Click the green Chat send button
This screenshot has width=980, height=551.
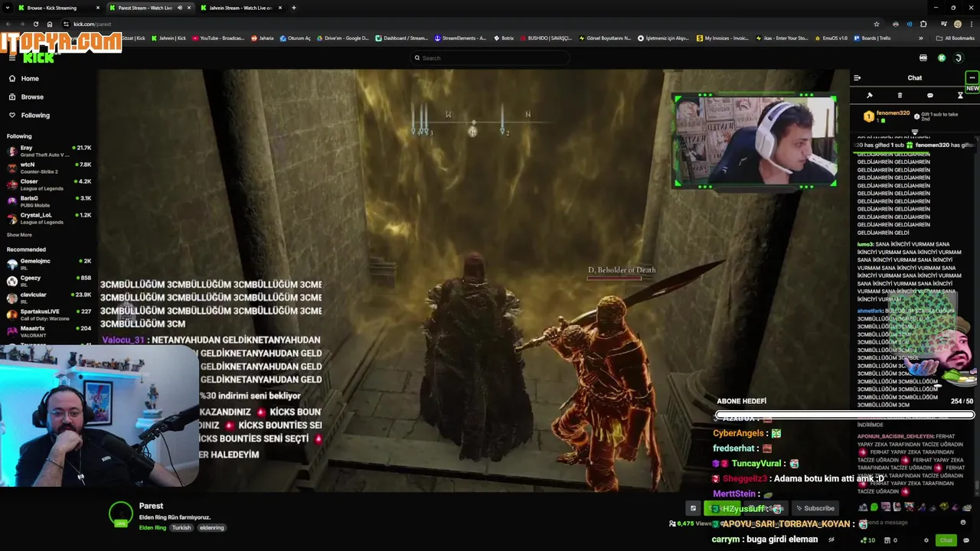coord(946,540)
